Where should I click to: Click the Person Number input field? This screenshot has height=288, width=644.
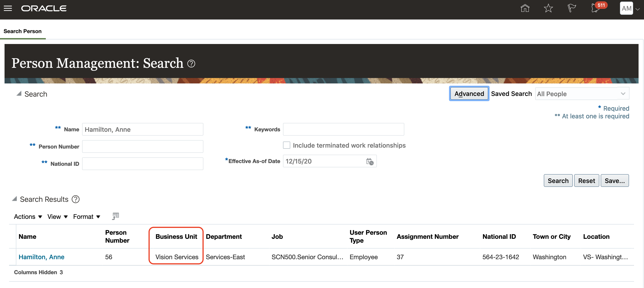pyautogui.click(x=142, y=146)
